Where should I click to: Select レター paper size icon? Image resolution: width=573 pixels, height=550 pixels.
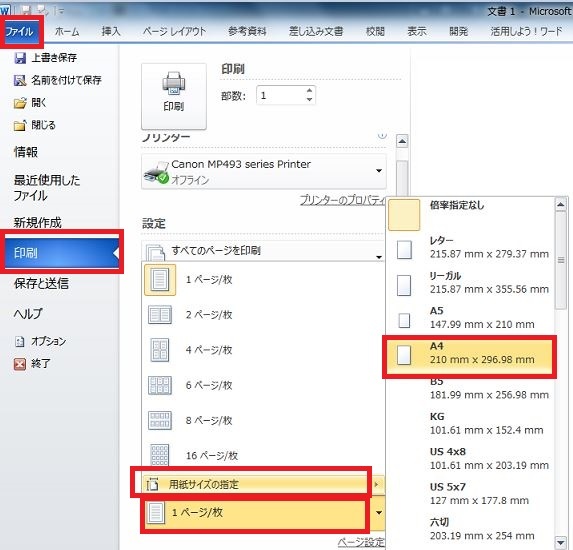click(x=404, y=250)
